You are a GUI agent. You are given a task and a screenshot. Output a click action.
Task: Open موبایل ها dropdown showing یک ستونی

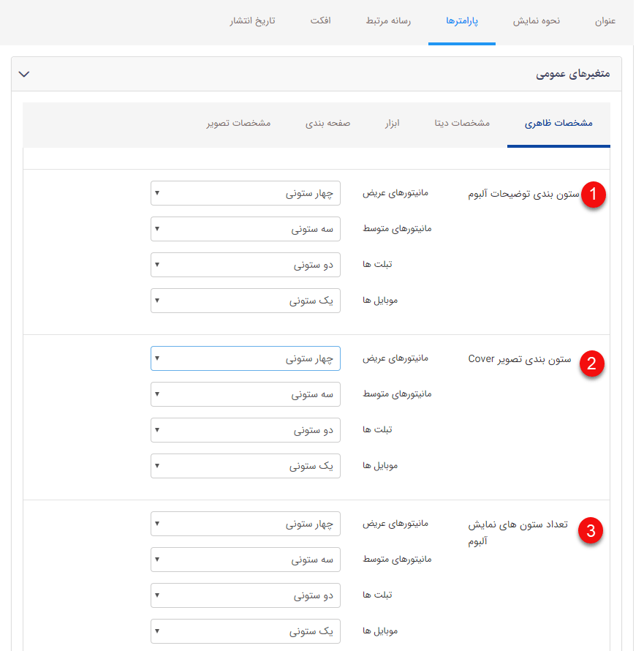(245, 301)
